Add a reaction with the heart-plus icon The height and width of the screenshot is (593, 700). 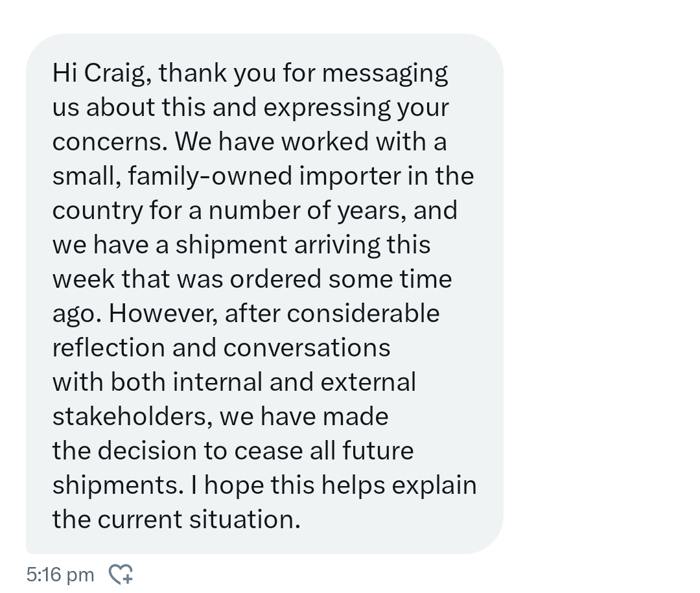coord(121,574)
